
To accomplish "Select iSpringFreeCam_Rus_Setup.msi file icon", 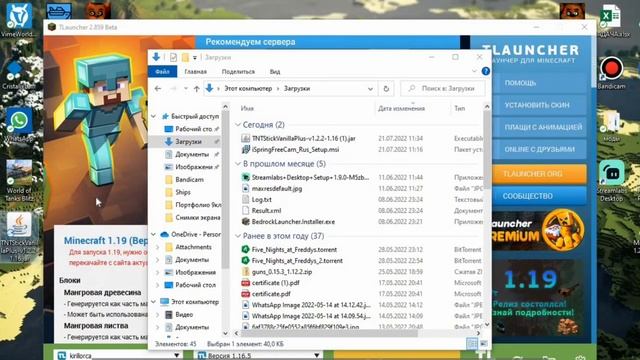I will (245, 149).
